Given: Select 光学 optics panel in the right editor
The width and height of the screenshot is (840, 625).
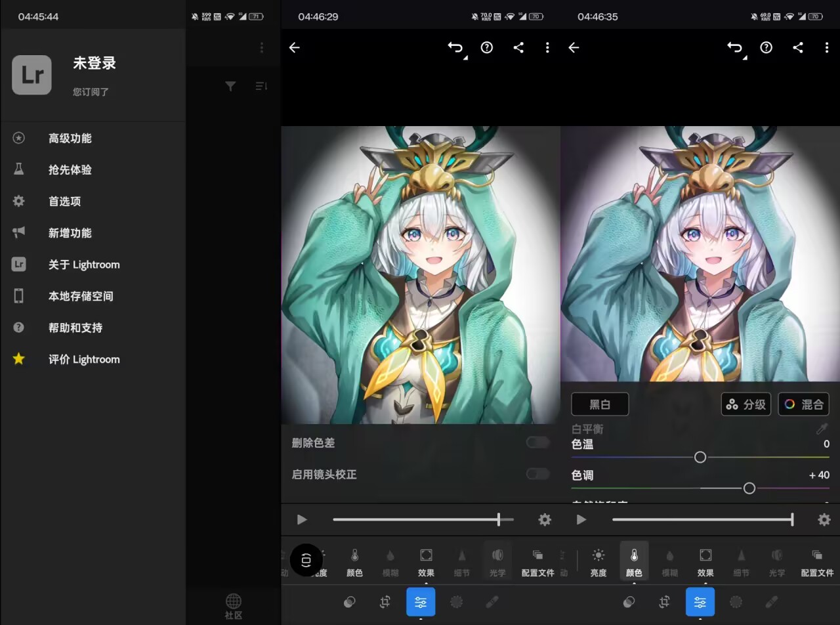Looking at the screenshot, I should tap(777, 563).
